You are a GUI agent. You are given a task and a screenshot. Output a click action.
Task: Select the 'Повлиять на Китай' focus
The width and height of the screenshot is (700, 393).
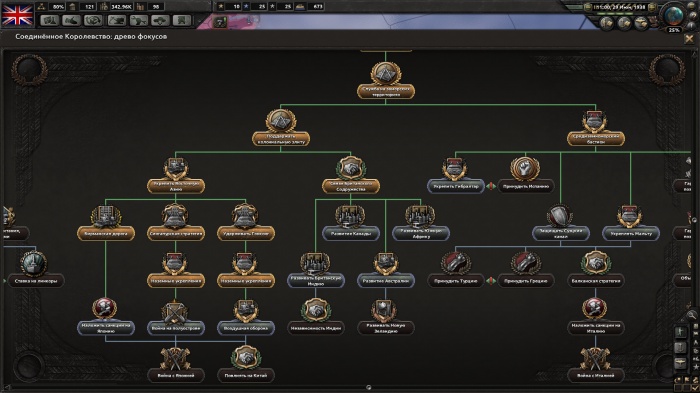[246, 376]
